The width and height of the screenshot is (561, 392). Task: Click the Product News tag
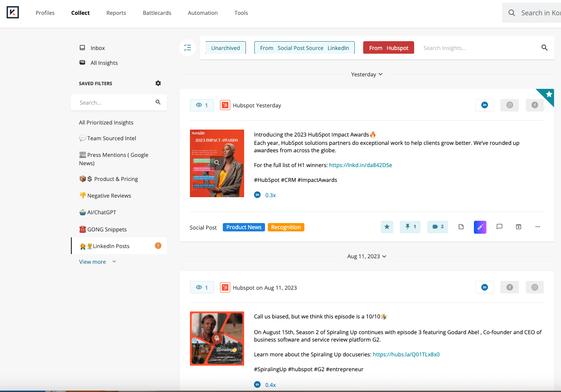pos(244,227)
